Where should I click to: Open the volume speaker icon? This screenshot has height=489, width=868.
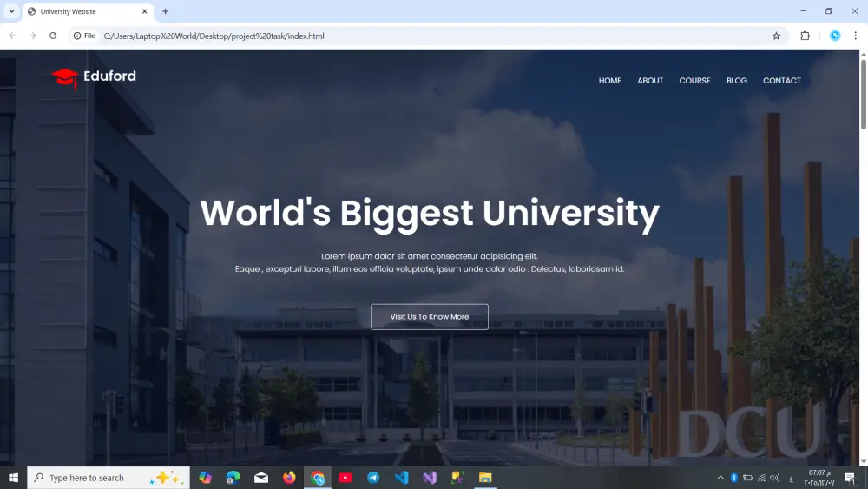tap(774, 478)
